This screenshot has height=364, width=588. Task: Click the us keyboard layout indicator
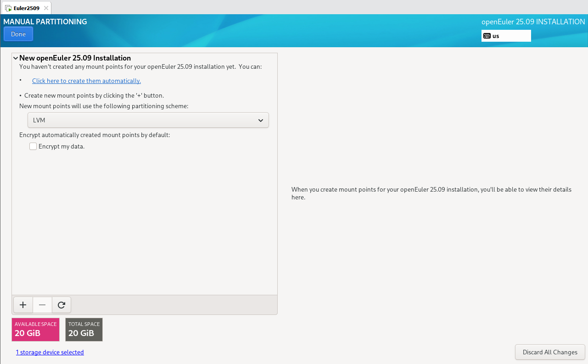(506, 36)
